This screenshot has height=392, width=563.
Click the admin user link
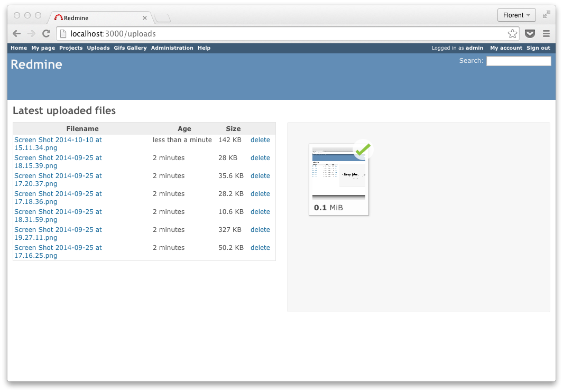[x=474, y=48]
